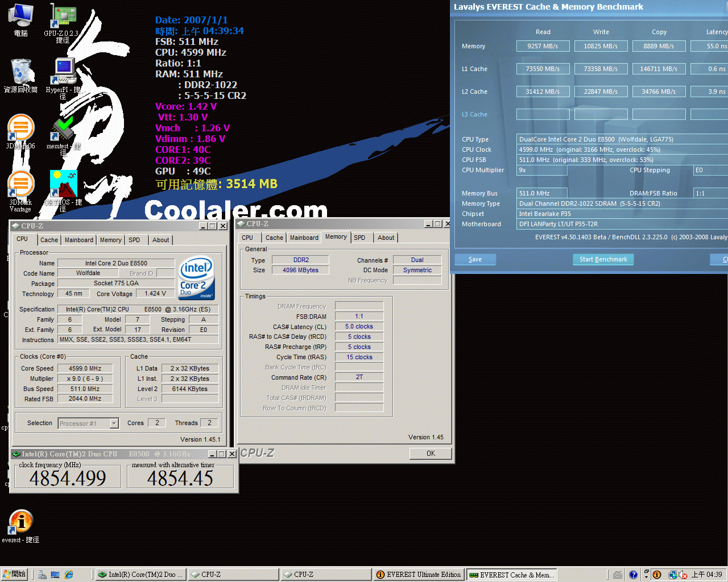Viewport: 728px width, 582px height.
Task: Launch the ORTHOS desktop shortcut
Action: coord(63,192)
